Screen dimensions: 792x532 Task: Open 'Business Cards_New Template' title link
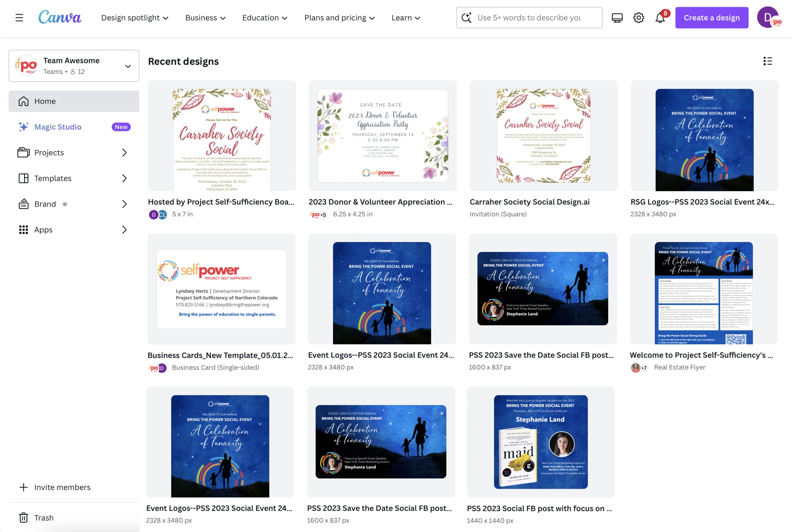(220, 355)
